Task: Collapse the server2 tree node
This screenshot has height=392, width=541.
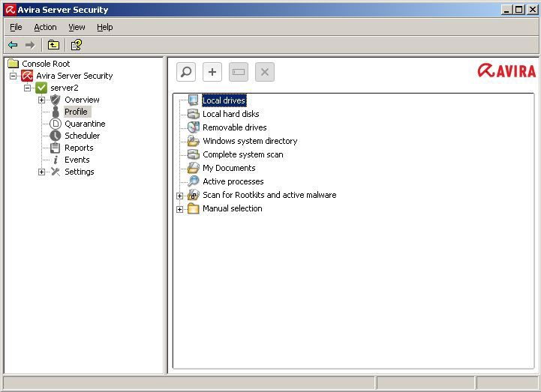Action: pyautogui.click(x=27, y=88)
